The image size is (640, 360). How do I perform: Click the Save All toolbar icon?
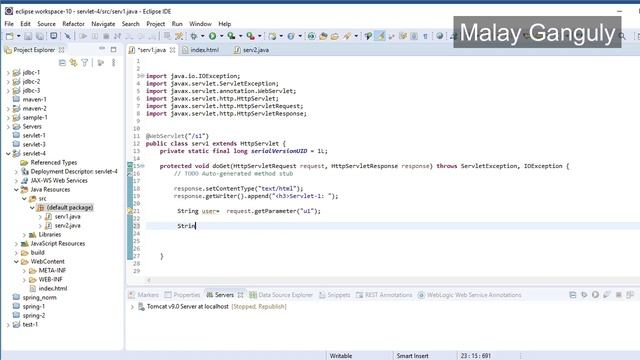(x=40, y=36)
